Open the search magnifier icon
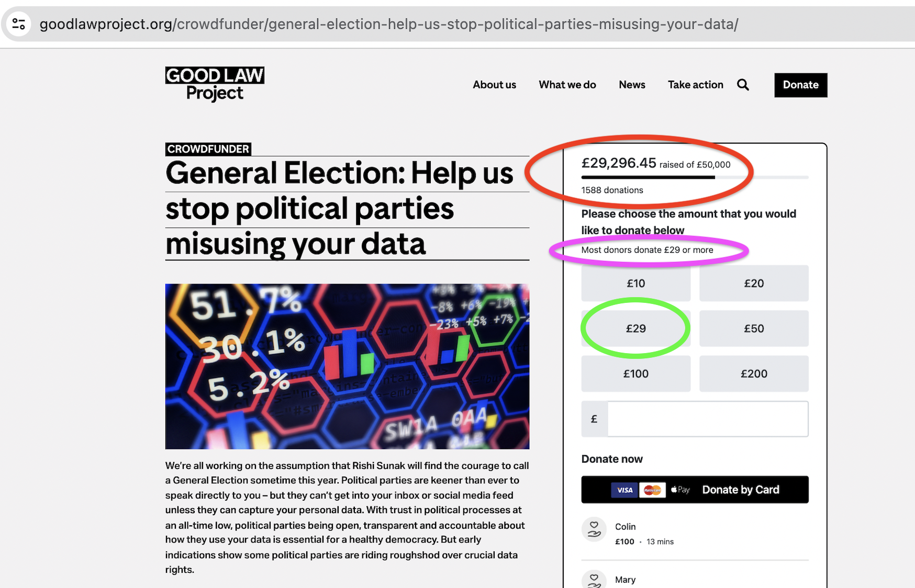Viewport: 915px width, 588px height. tap(743, 85)
